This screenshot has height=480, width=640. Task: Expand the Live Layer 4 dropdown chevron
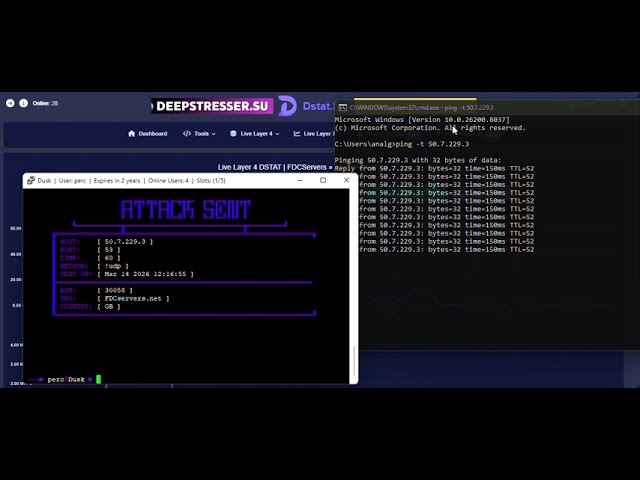click(278, 134)
